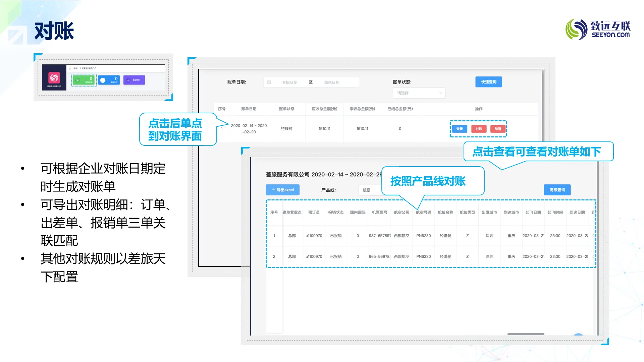Click the blue 查看 button in bill row
The width and height of the screenshot is (644, 362).
click(x=460, y=129)
